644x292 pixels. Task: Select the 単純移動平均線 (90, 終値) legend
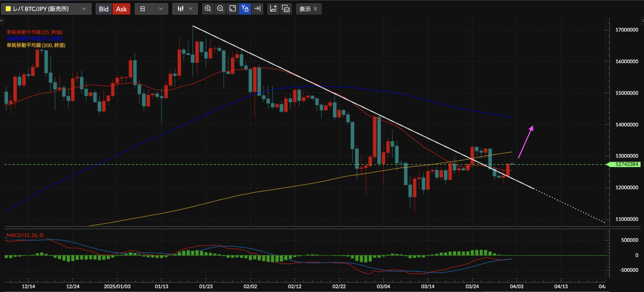(34, 39)
